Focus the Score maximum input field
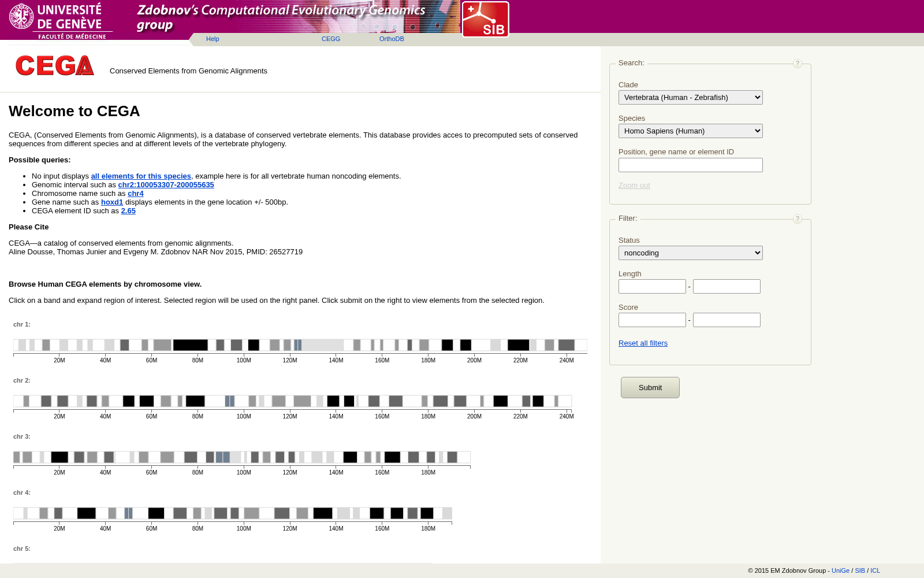The image size is (924, 578). [726, 320]
